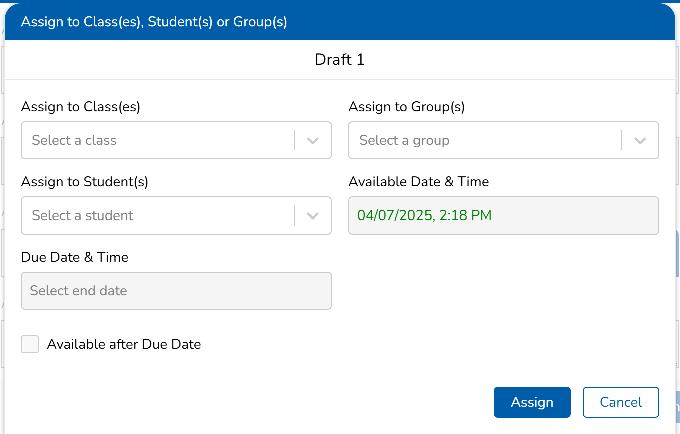Tick the Available after Due Date checkbox
Screen dimensions: 680x434
pos(30,344)
